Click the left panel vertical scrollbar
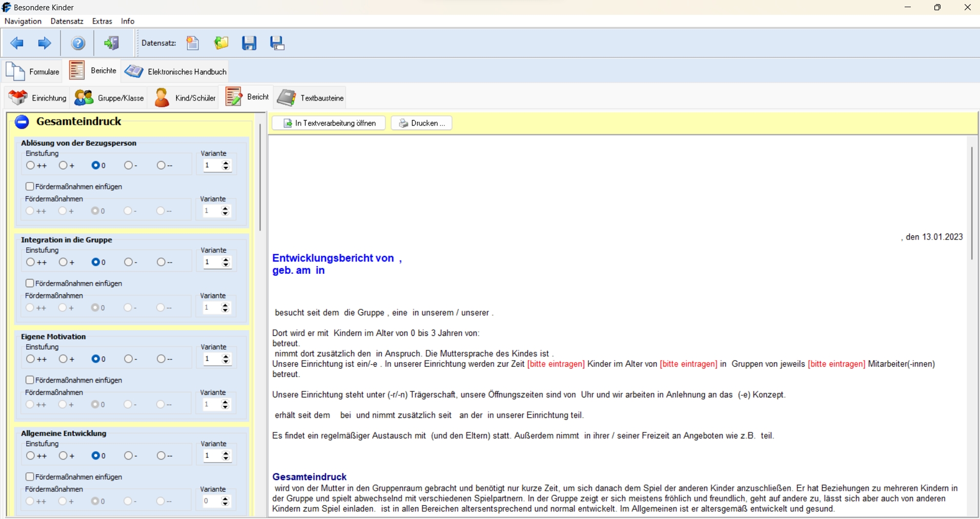980x519 pixels. (x=260, y=177)
